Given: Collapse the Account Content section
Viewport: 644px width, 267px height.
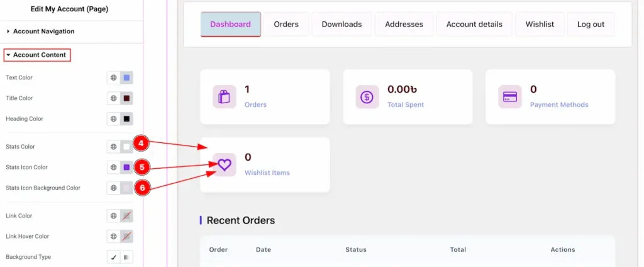Looking at the screenshot, I should [39, 55].
